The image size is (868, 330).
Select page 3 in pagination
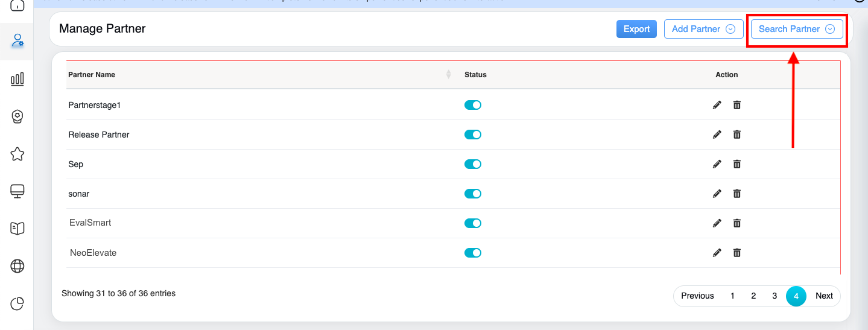775,296
